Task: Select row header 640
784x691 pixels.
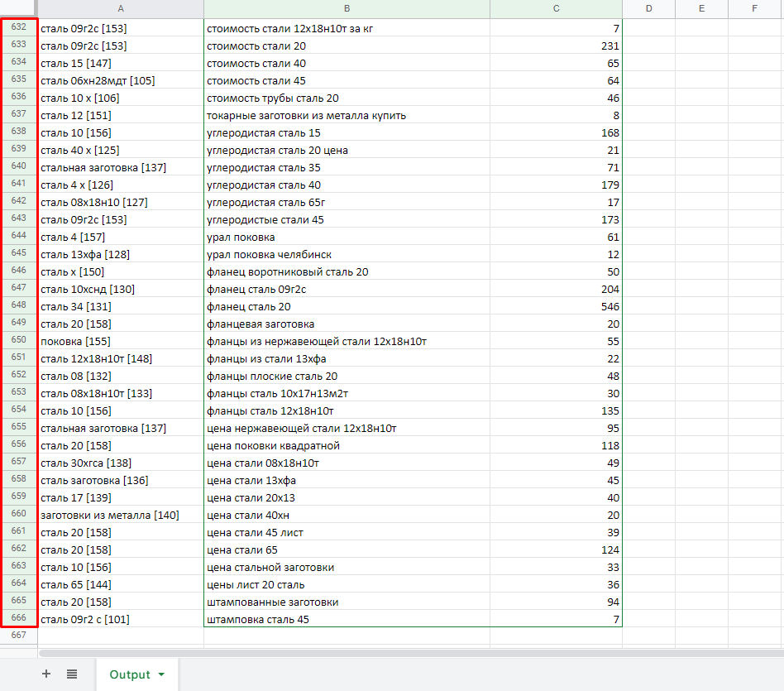Action: coord(18,166)
